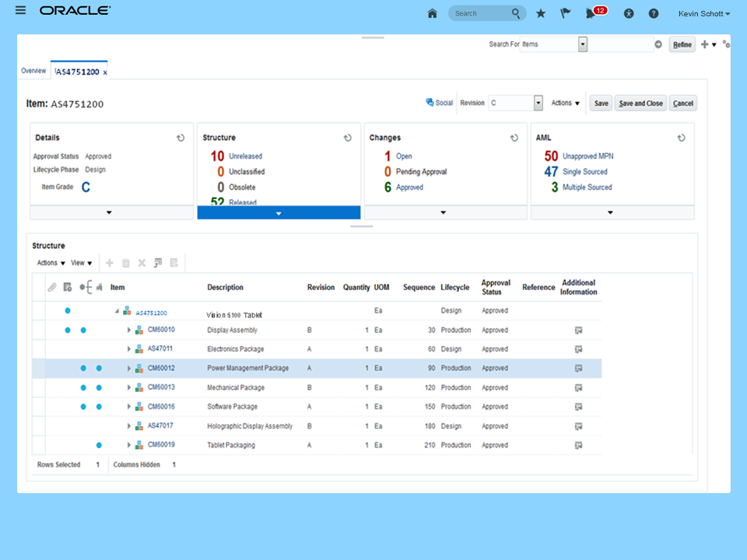747x560 pixels.
Task: Open additional information icon for CM60019
Action: click(578, 445)
